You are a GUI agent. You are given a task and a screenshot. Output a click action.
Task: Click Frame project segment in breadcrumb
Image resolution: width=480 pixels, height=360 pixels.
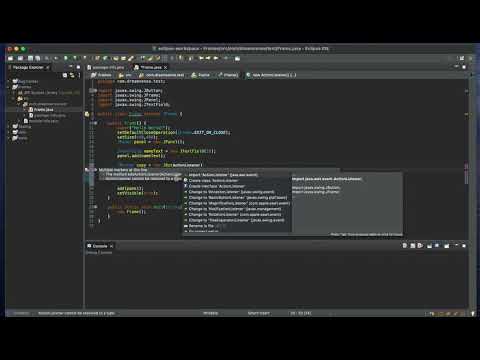click(x=101, y=75)
